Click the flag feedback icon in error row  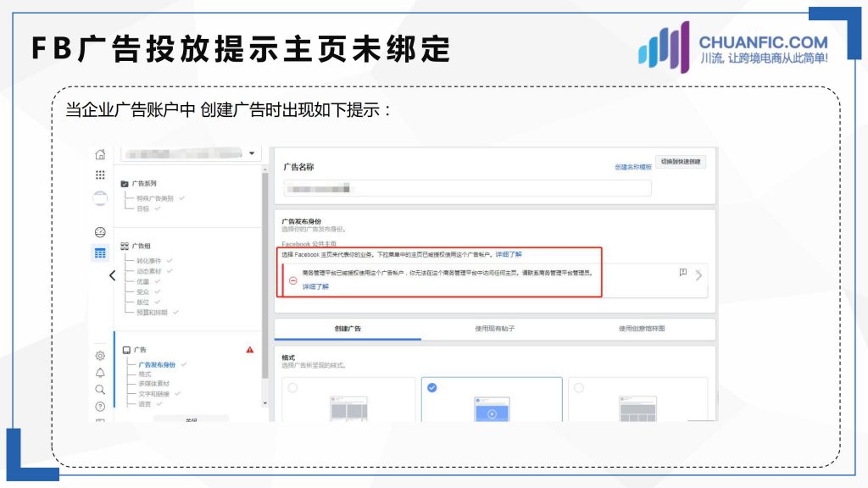click(683, 272)
